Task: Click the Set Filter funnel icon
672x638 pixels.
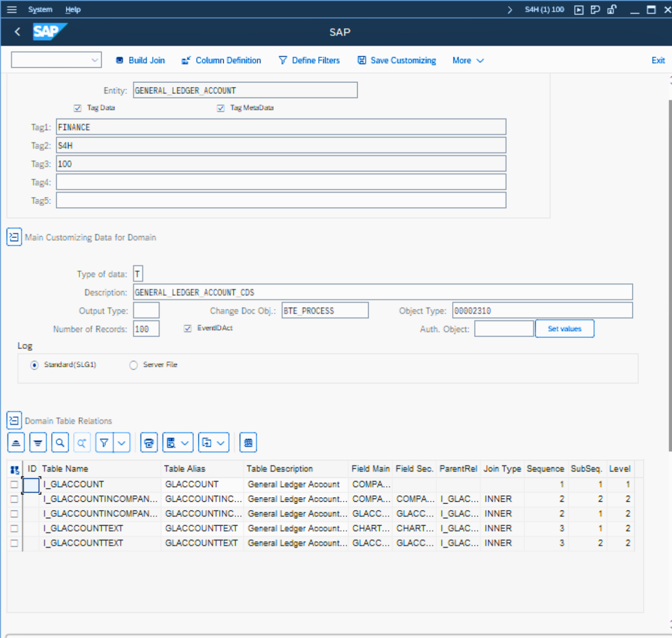Action: tap(104, 443)
